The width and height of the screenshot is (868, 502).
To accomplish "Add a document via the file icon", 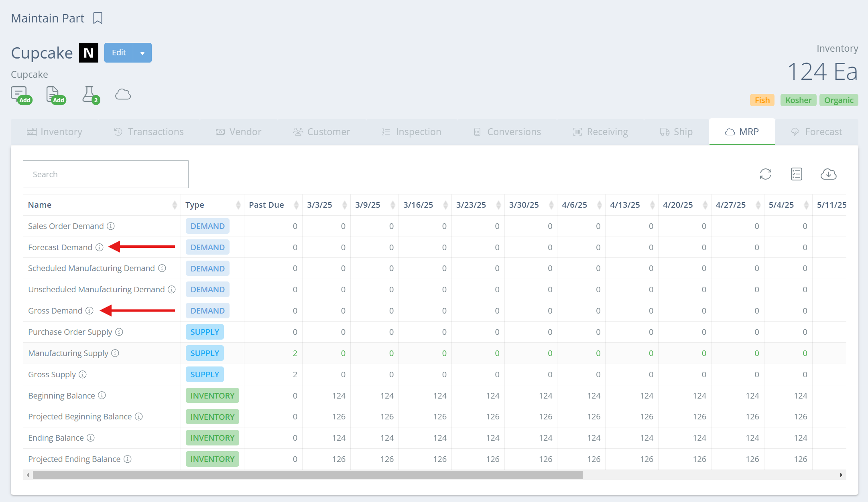I will pos(53,94).
